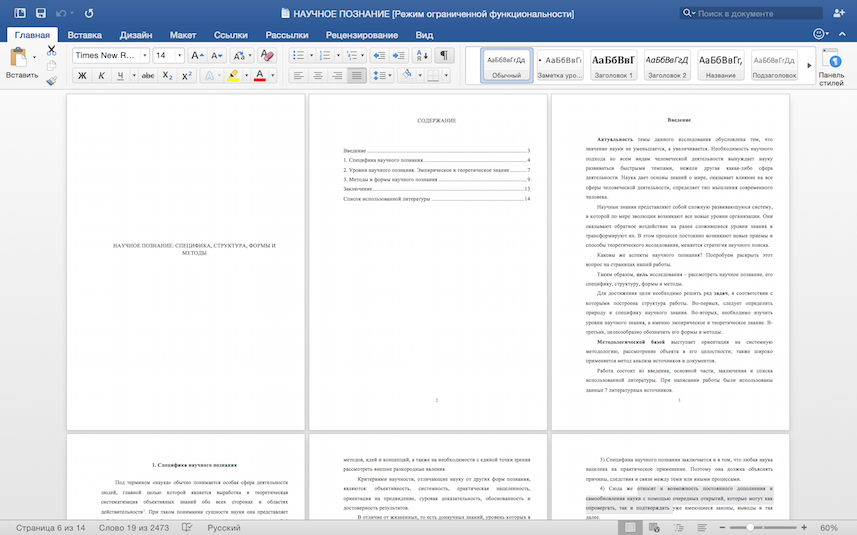Undo the last action in title bar
Image resolution: width=857 pixels, height=535 pixels.
[61, 13]
